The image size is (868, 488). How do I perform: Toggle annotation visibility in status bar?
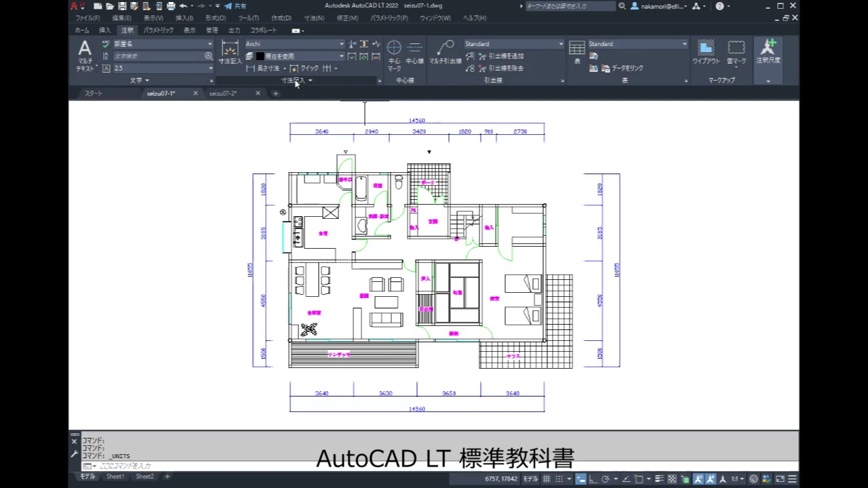coord(698,479)
